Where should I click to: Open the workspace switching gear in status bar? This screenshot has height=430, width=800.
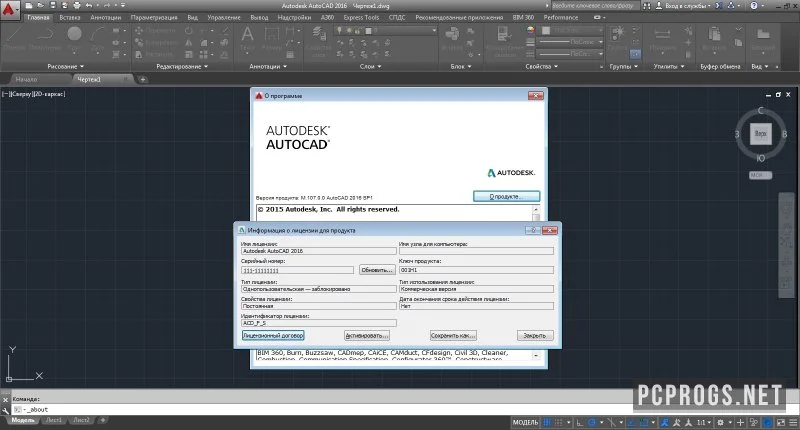[720, 422]
